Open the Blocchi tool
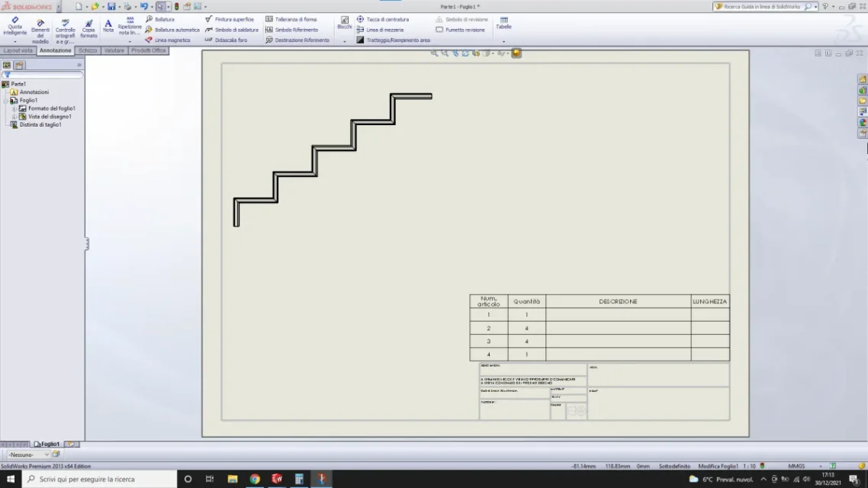 tap(344, 23)
